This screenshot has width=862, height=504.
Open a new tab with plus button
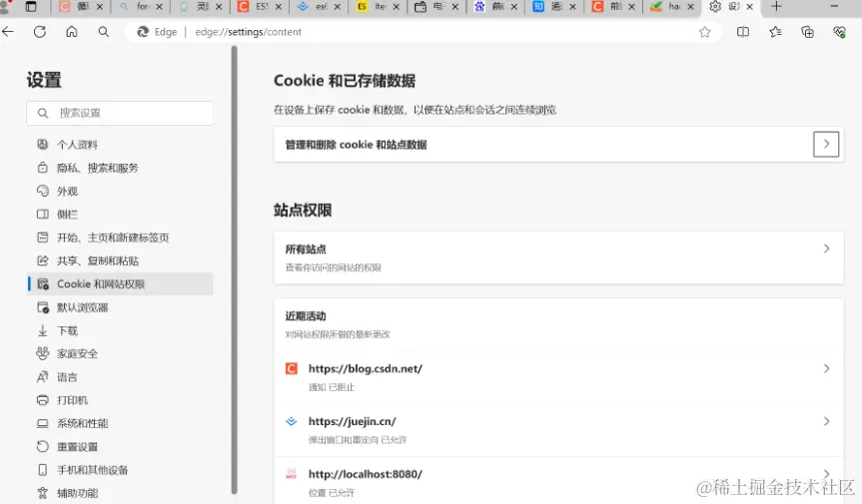tap(776, 7)
